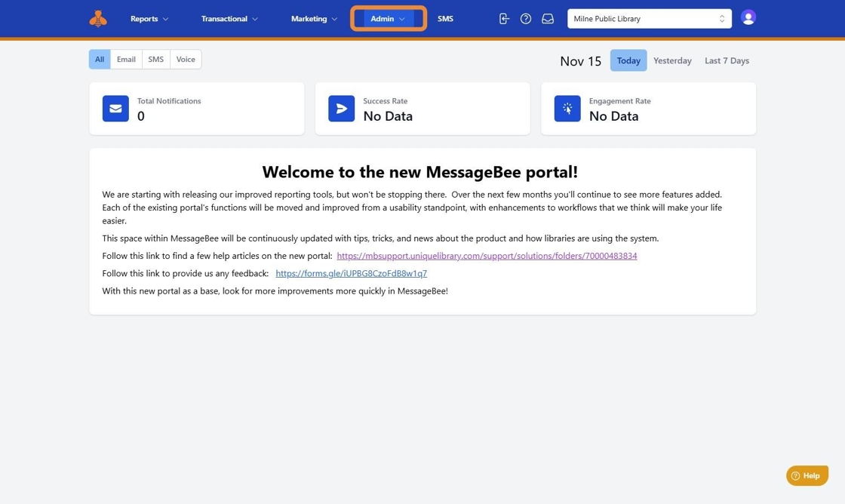845x504 pixels.
Task: Open the mbsupport help articles link
Action: pos(487,256)
